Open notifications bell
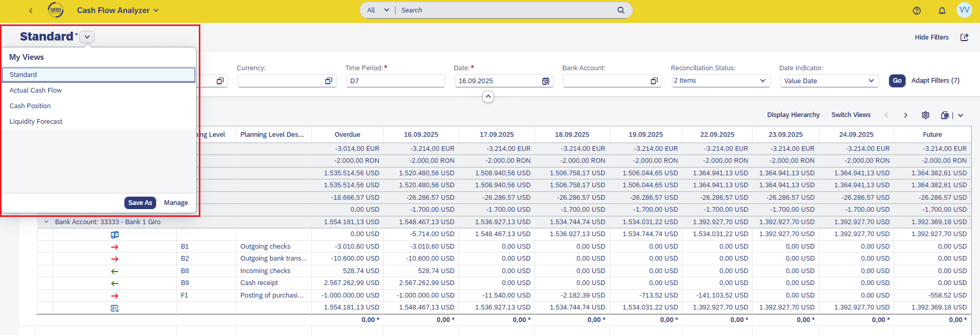 941,10
